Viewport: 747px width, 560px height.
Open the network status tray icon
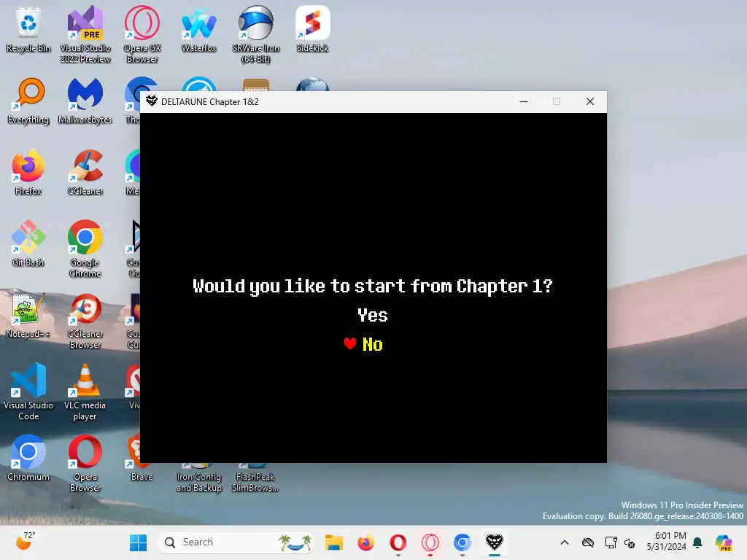point(611,542)
